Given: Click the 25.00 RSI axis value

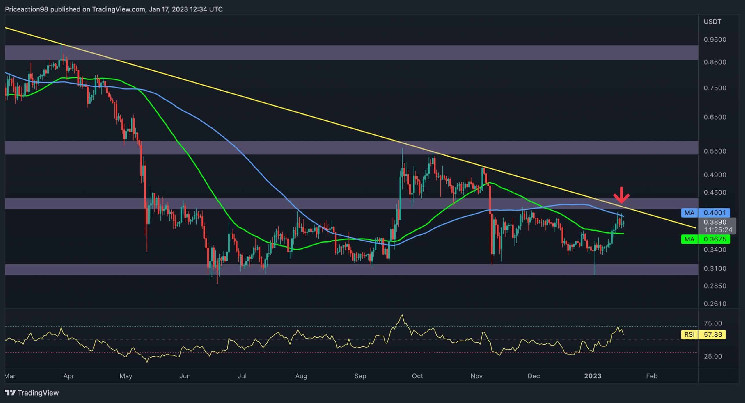Looking at the screenshot, I should pyautogui.click(x=714, y=356).
